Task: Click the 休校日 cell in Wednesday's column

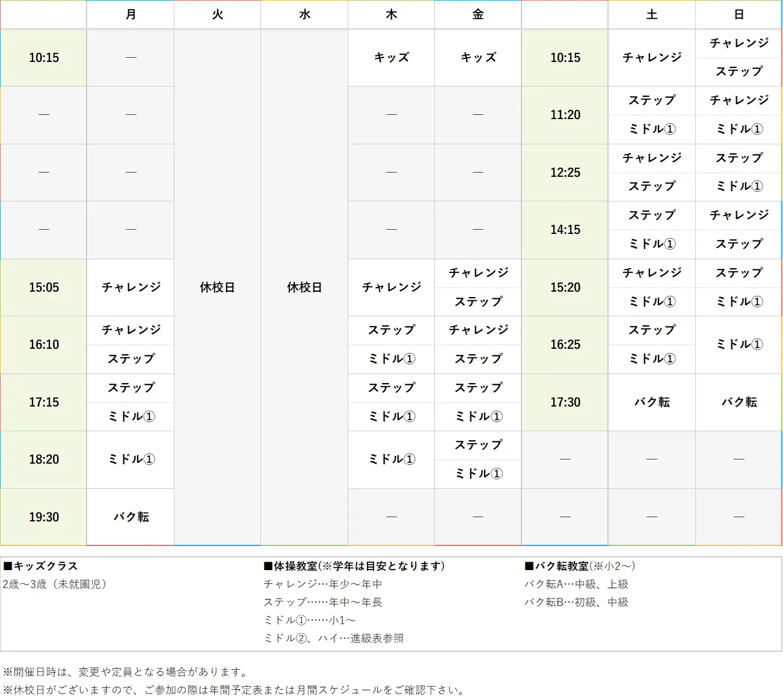Action: (x=304, y=287)
